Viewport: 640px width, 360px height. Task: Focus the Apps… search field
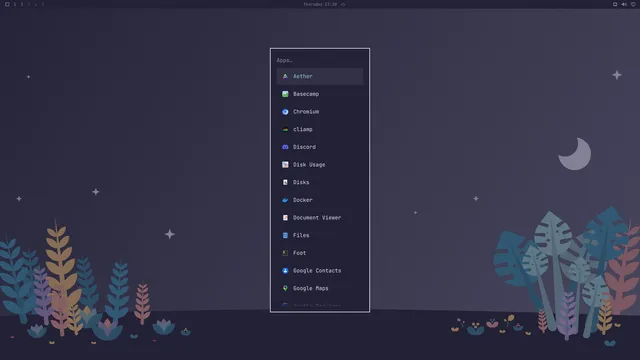320,60
